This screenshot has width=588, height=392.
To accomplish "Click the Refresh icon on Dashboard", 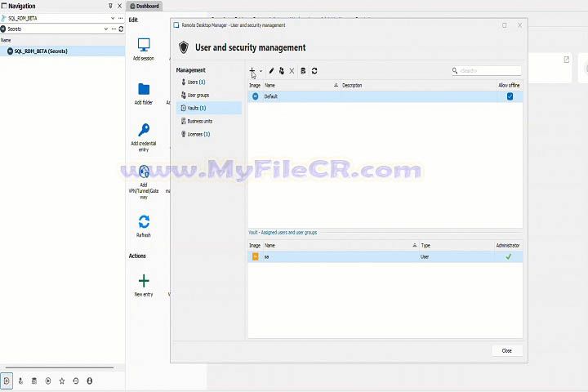I will pos(144,221).
